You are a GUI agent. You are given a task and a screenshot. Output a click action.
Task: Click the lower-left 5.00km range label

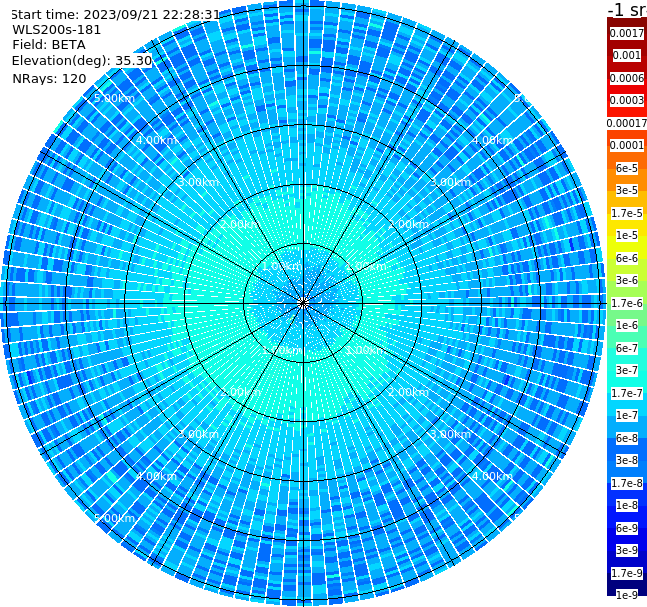114,518
